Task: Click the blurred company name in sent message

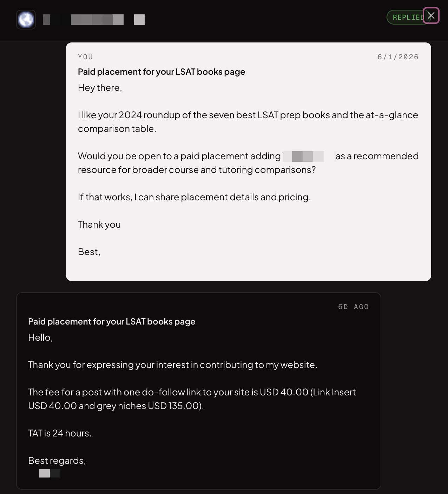Action: [x=308, y=156]
